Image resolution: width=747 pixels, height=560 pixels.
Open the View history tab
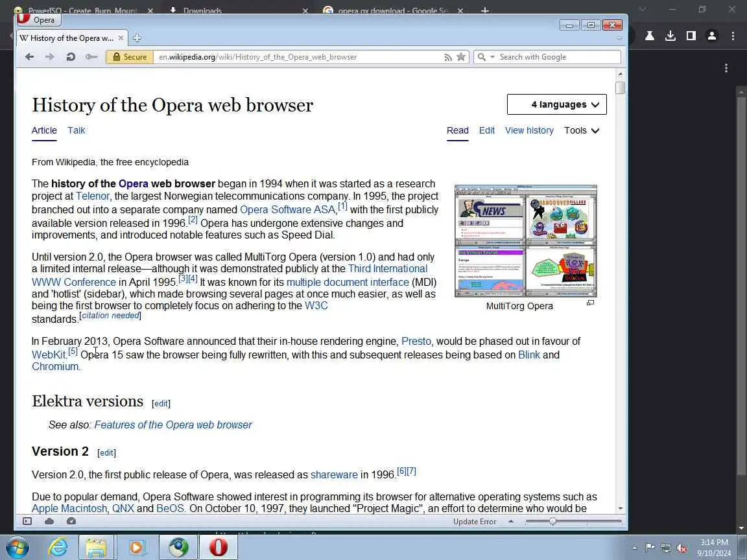pos(529,130)
